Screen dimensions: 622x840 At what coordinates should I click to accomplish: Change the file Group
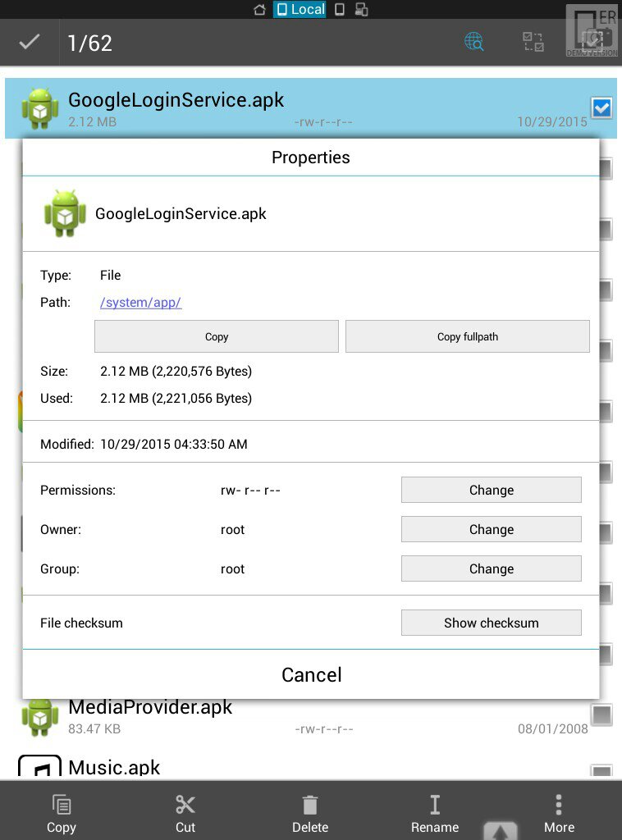coord(492,568)
